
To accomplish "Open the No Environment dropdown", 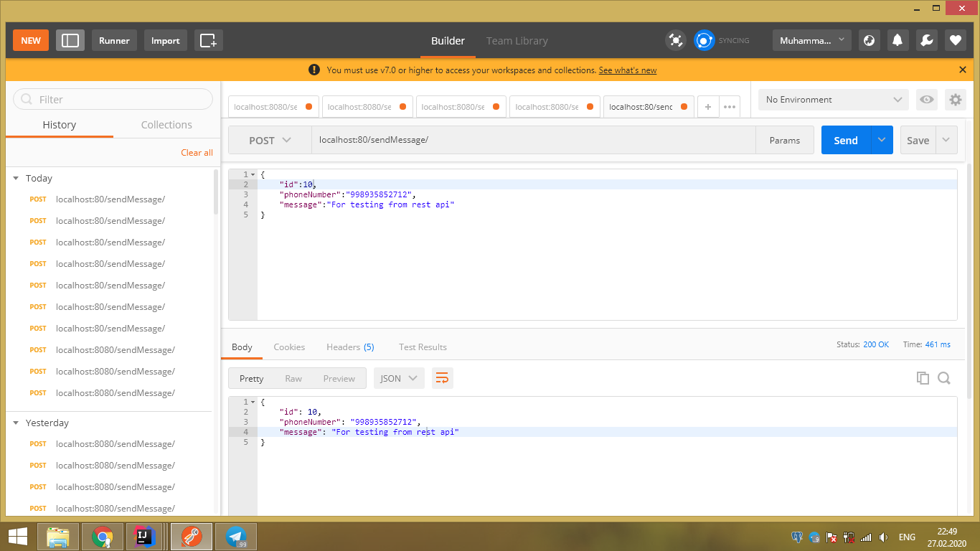I will point(833,100).
